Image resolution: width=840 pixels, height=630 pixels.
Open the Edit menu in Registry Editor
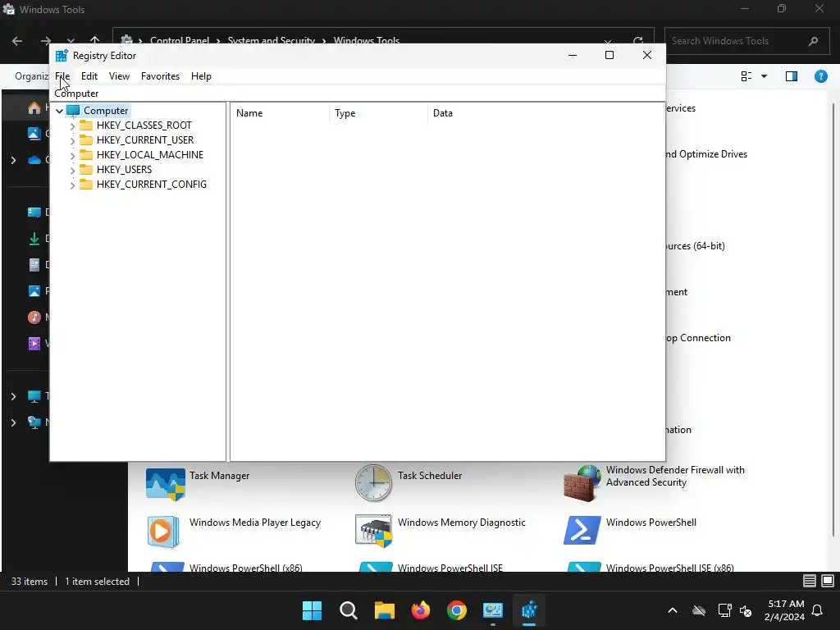[89, 76]
